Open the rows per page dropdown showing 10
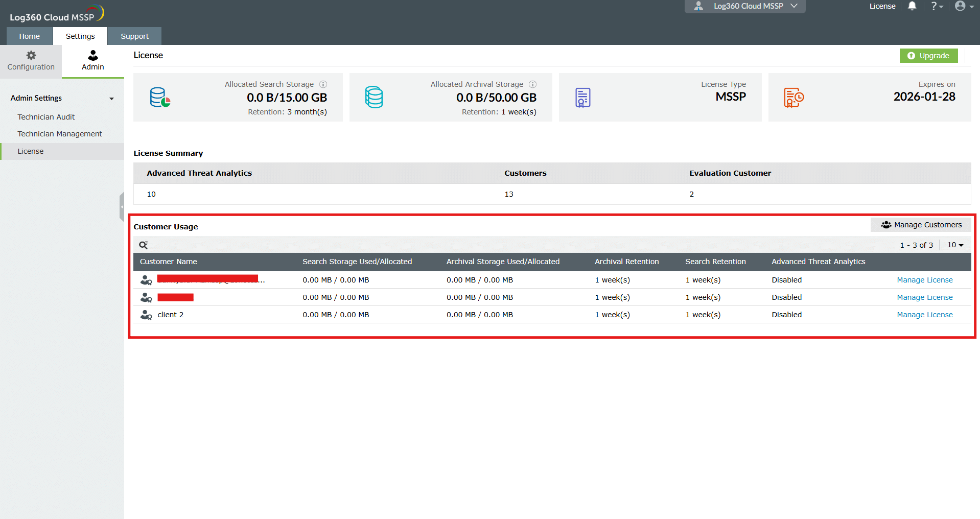Image resolution: width=980 pixels, height=519 pixels. tap(955, 245)
